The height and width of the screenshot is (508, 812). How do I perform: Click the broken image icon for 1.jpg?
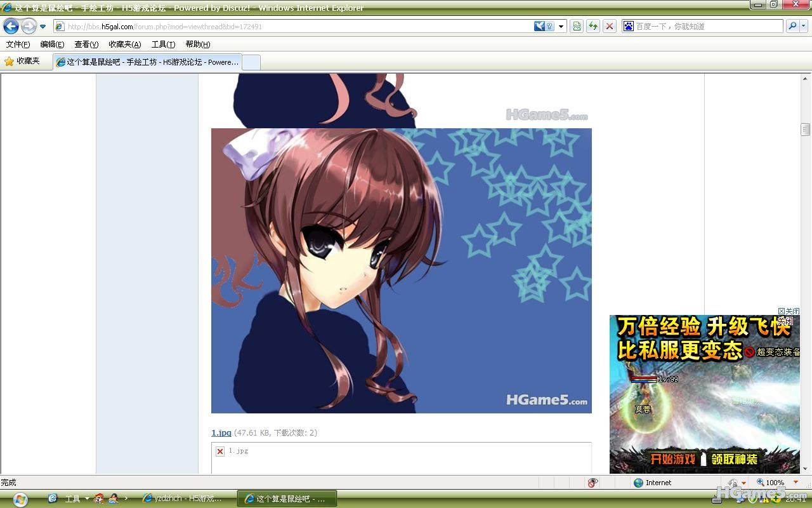[x=220, y=451]
